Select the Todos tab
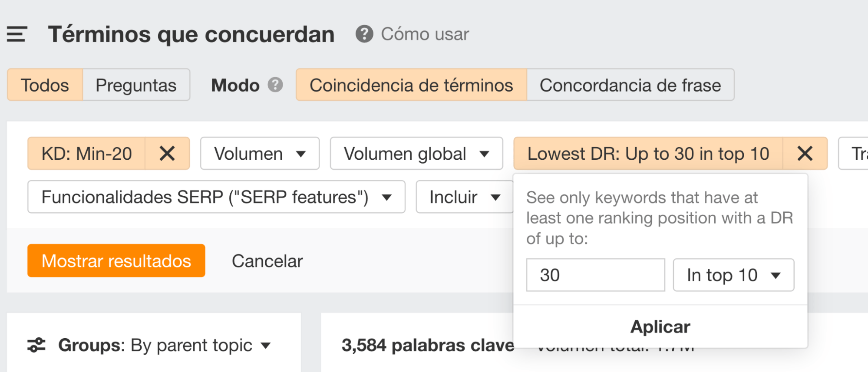The image size is (868, 372). (x=45, y=85)
